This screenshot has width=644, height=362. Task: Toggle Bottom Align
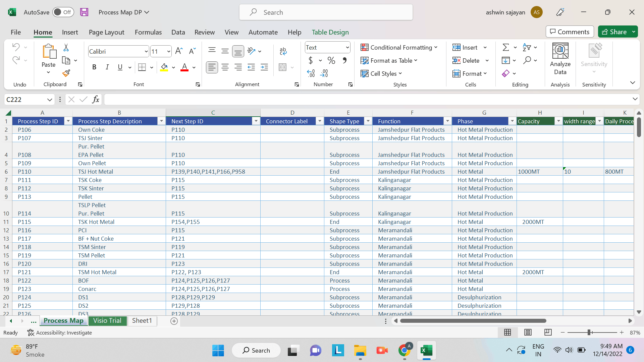point(238,51)
